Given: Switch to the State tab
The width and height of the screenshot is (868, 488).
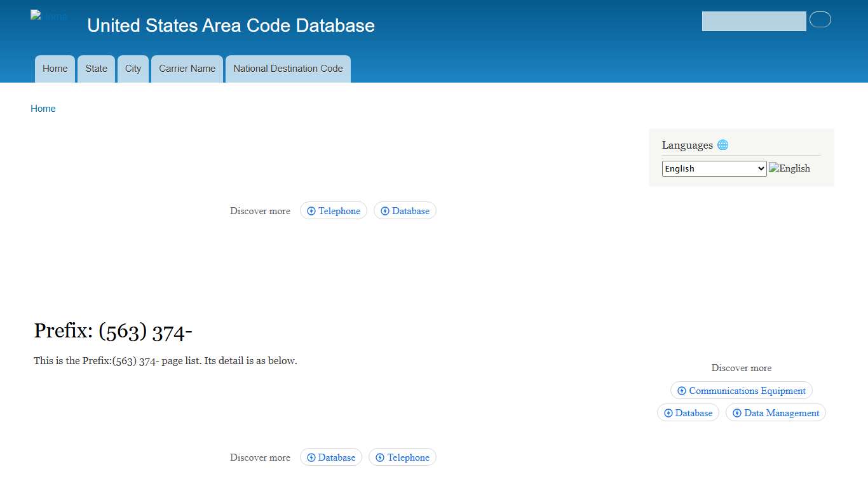Looking at the screenshot, I should click(96, 69).
